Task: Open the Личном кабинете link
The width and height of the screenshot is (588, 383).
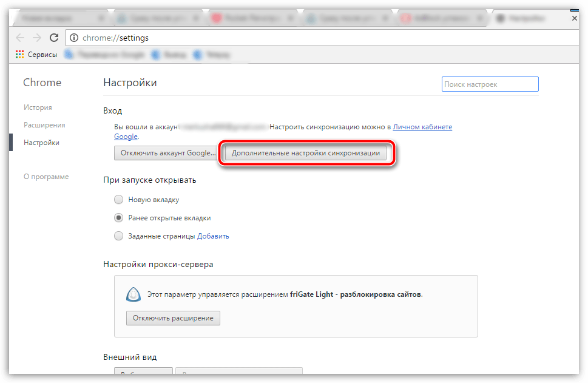Action: (422, 127)
